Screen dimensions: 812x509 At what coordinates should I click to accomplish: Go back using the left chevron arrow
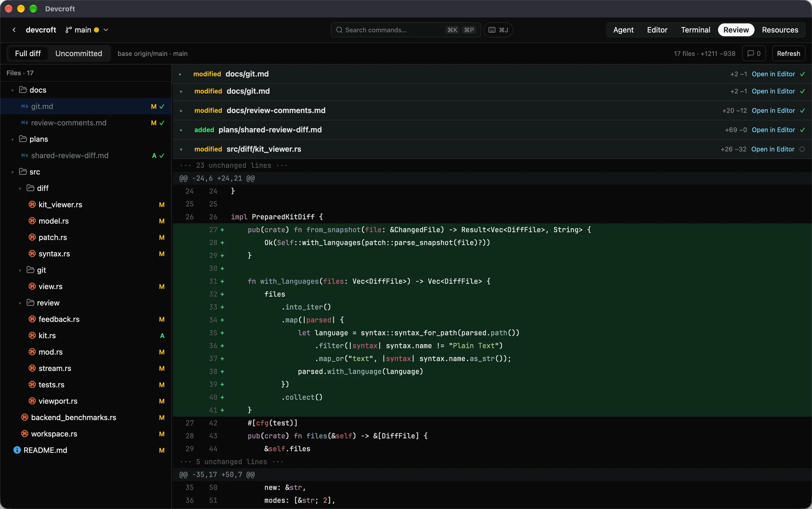point(14,30)
